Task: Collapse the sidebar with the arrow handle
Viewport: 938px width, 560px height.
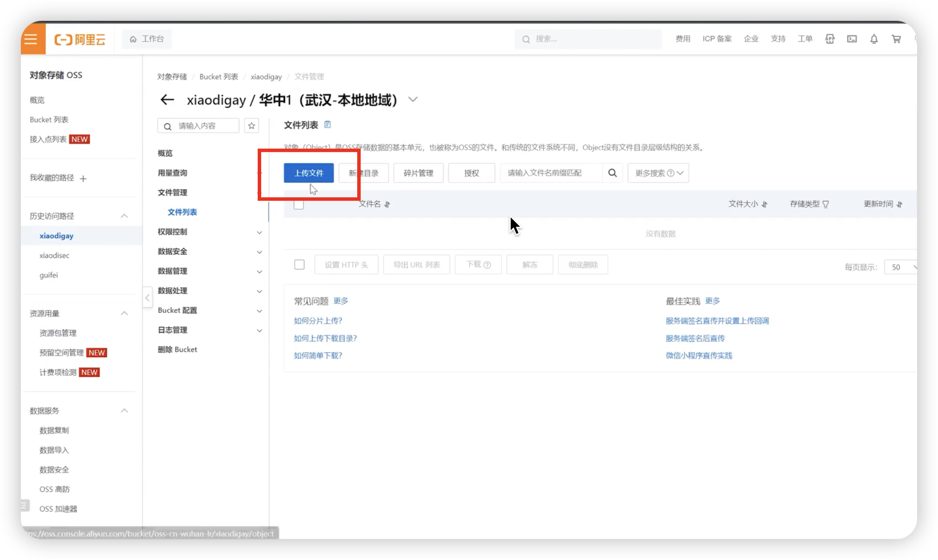Action: click(148, 297)
